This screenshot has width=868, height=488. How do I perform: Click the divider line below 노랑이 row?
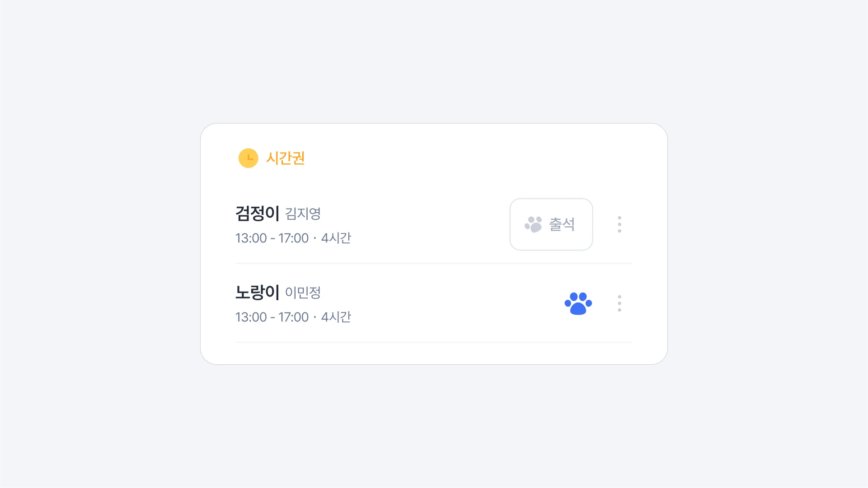point(434,342)
